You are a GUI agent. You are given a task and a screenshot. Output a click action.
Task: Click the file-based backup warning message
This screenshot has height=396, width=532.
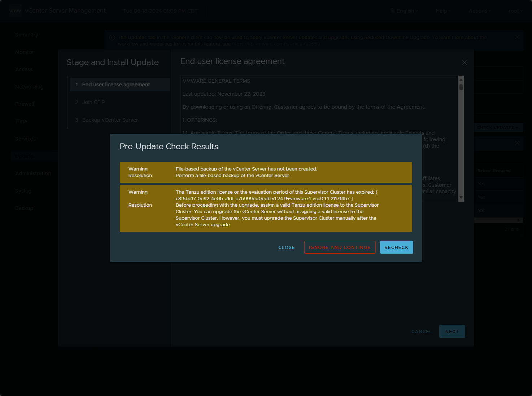coord(247,169)
